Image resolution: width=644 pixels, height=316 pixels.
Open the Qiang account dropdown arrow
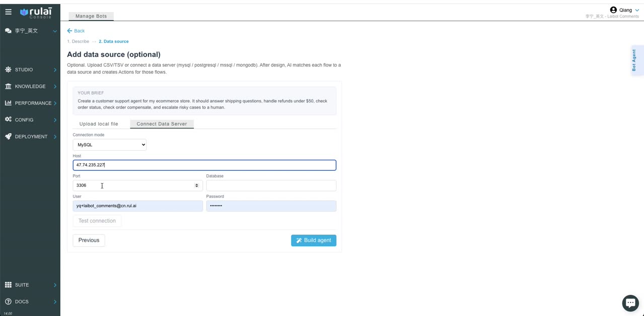(x=637, y=10)
